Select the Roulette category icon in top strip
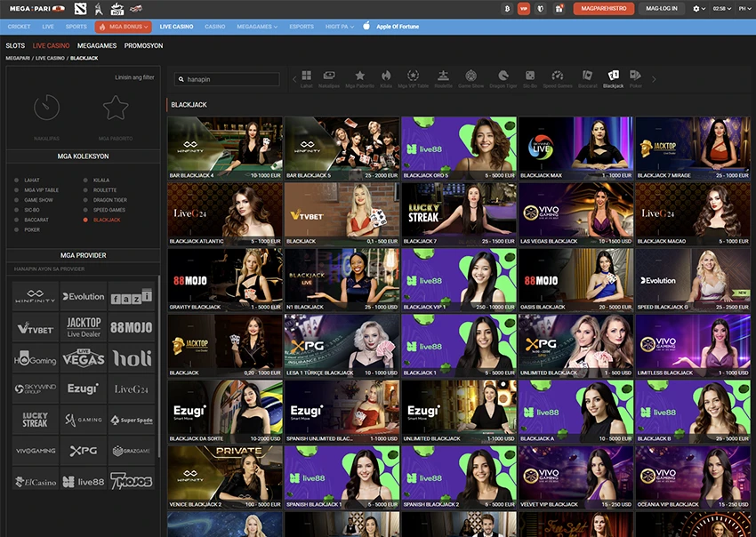Screen dimensions: 756x537 coord(442,78)
